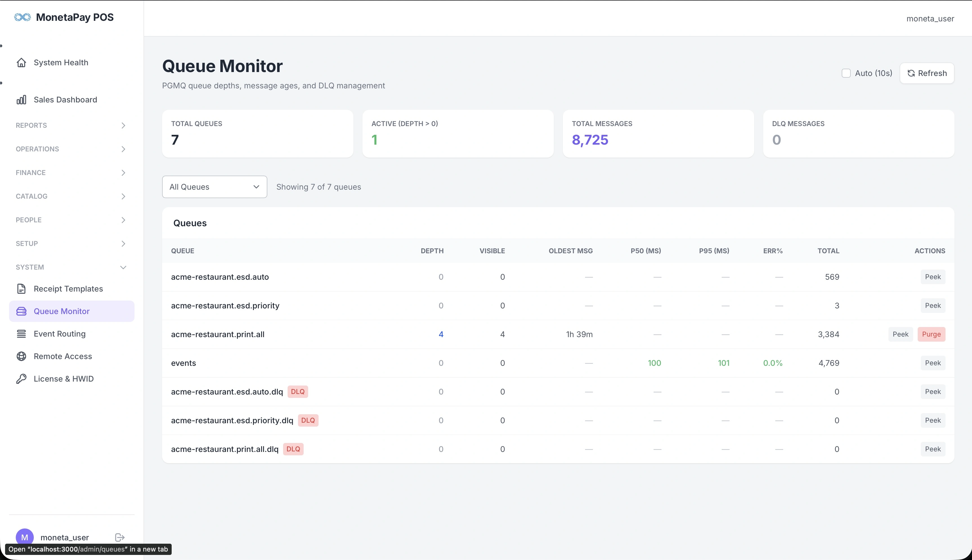Purge the acme-restaurant.print.all queue
The image size is (972, 560).
(x=931, y=334)
